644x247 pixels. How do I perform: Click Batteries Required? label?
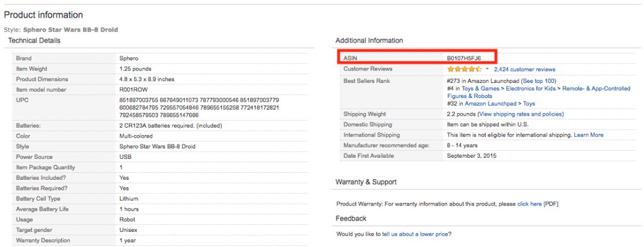[42, 189]
